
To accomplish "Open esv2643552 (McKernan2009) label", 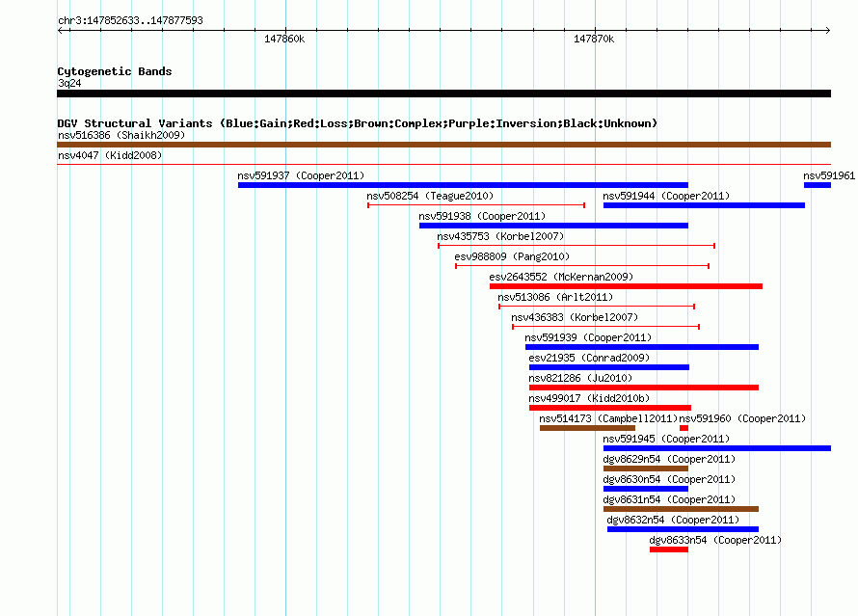I will coord(561,277).
